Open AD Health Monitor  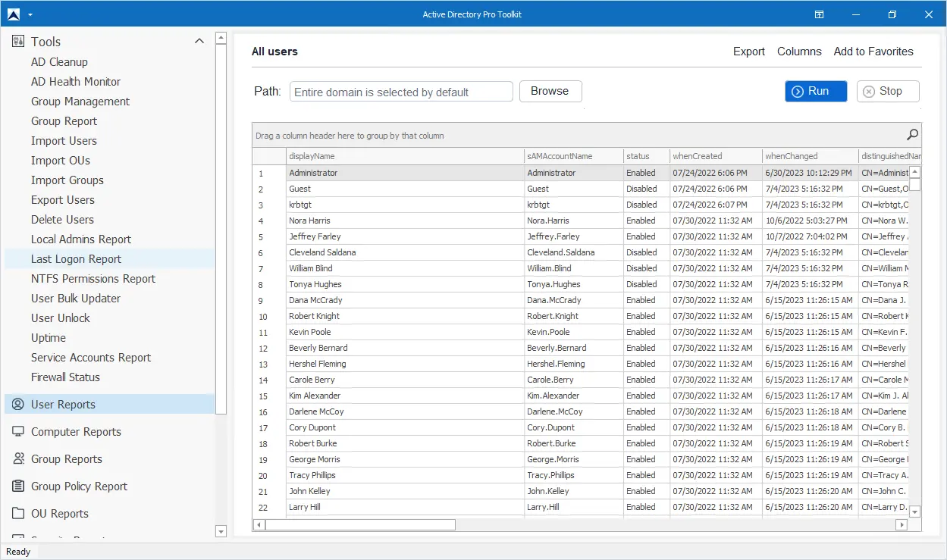76,82
